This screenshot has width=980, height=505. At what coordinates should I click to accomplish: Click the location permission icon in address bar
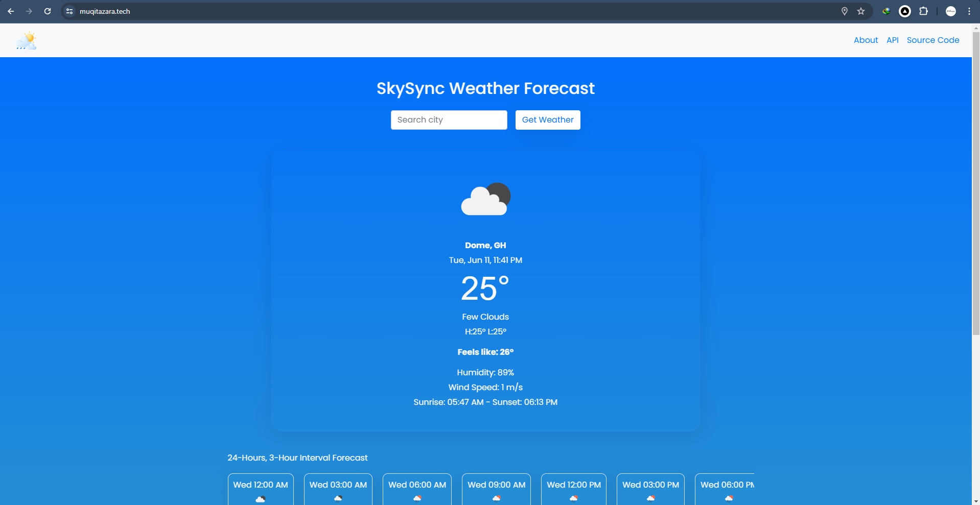pyautogui.click(x=844, y=11)
